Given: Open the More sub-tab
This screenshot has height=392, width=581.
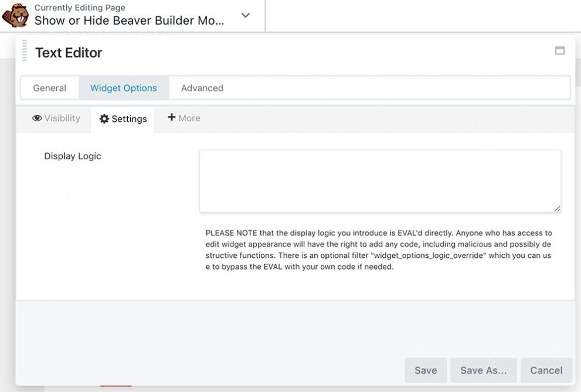Looking at the screenshot, I should pos(184,118).
